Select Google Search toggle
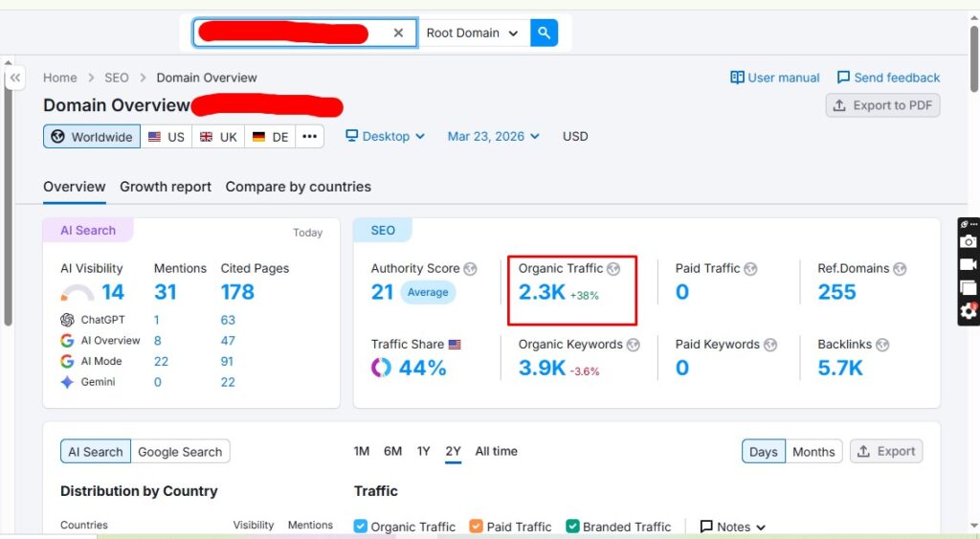The width and height of the screenshot is (980, 539). [180, 452]
